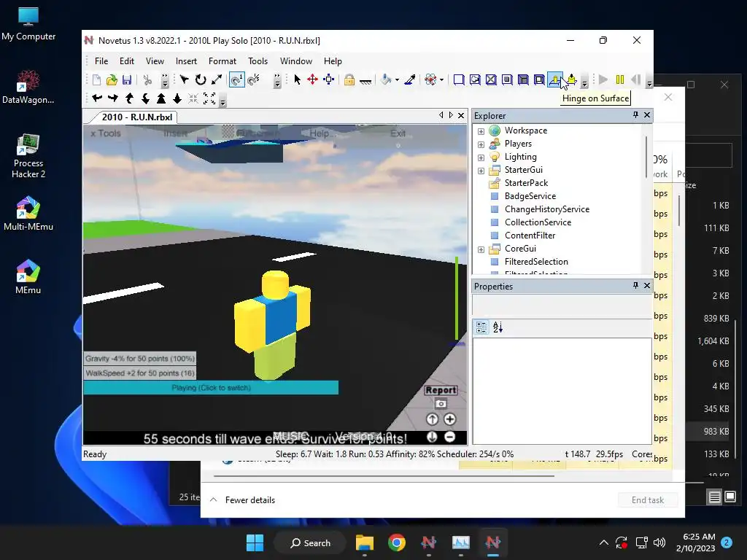
Task: Toggle the 1/5-stud grid snapping icon
Action: pos(254,79)
